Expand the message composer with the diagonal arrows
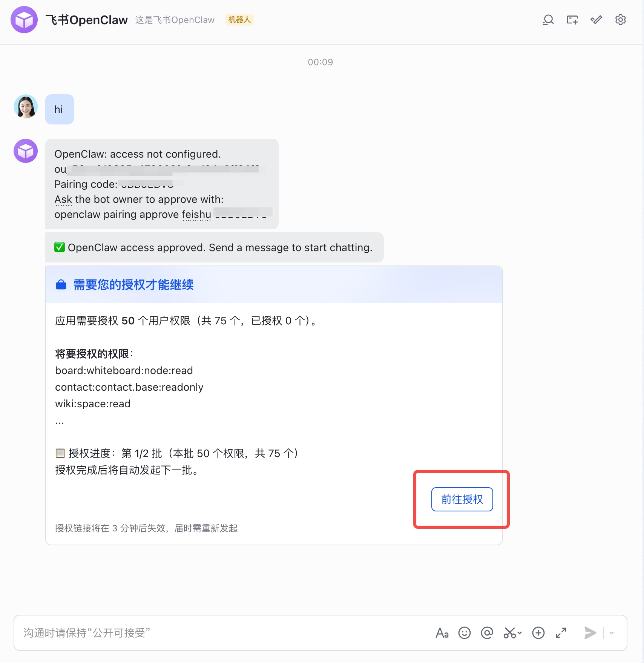The height and width of the screenshot is (663, 644). point(561,634)
